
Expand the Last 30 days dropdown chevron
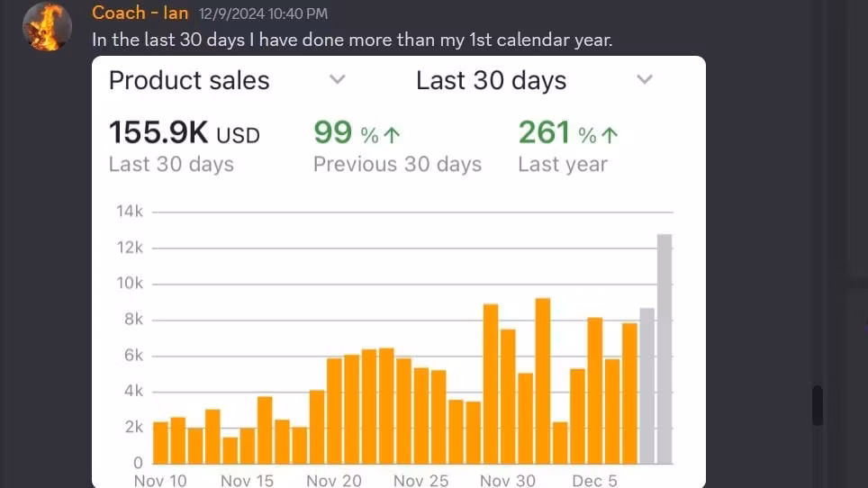point(645,79)
